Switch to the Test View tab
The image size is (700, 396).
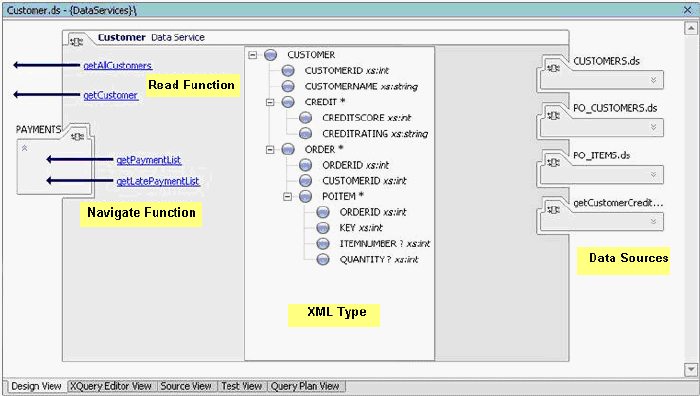click(x=242, y=386)
